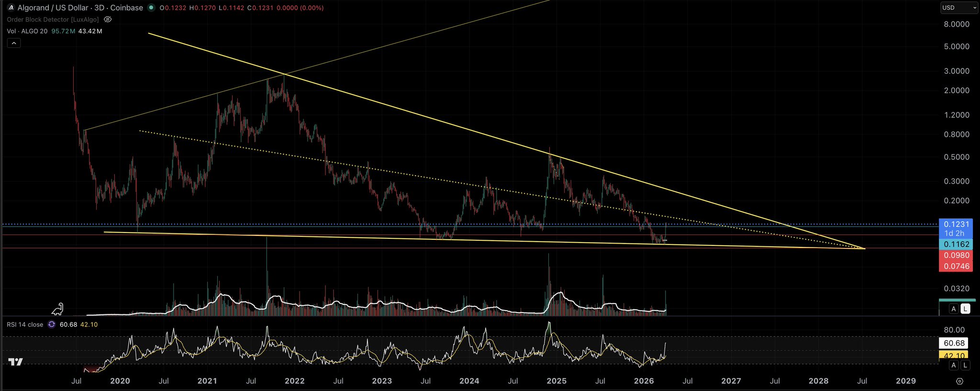The height and width of the screenshot is (391, 980).
Task: Click the 2023 label on the time axis
Action: [x=382, y=381]
